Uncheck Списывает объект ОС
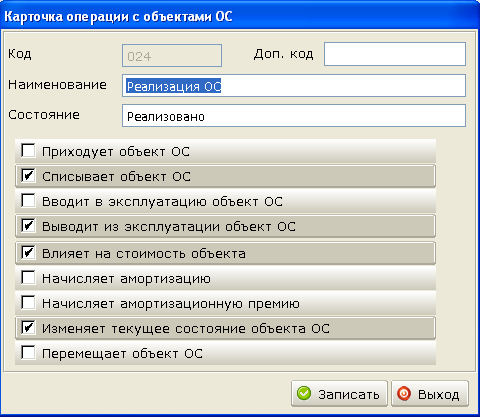Screen dimensions: 480x417 click(x=28, y=175)
